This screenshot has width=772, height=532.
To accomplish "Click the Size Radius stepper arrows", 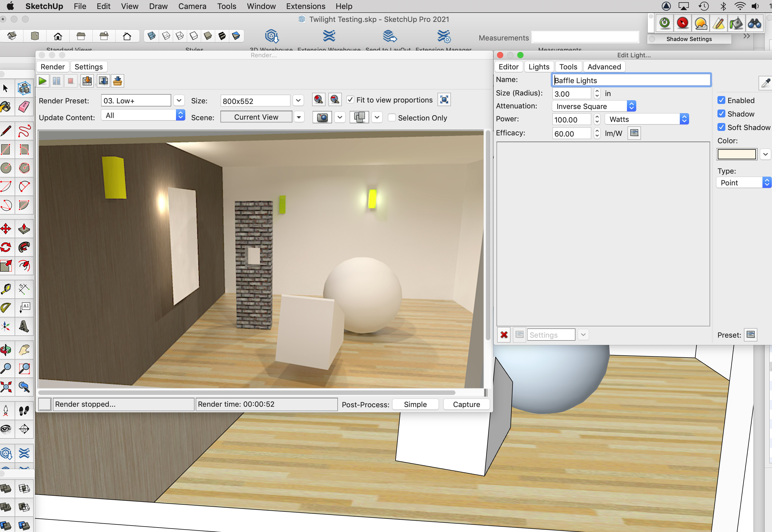I will tap(597, 93).
